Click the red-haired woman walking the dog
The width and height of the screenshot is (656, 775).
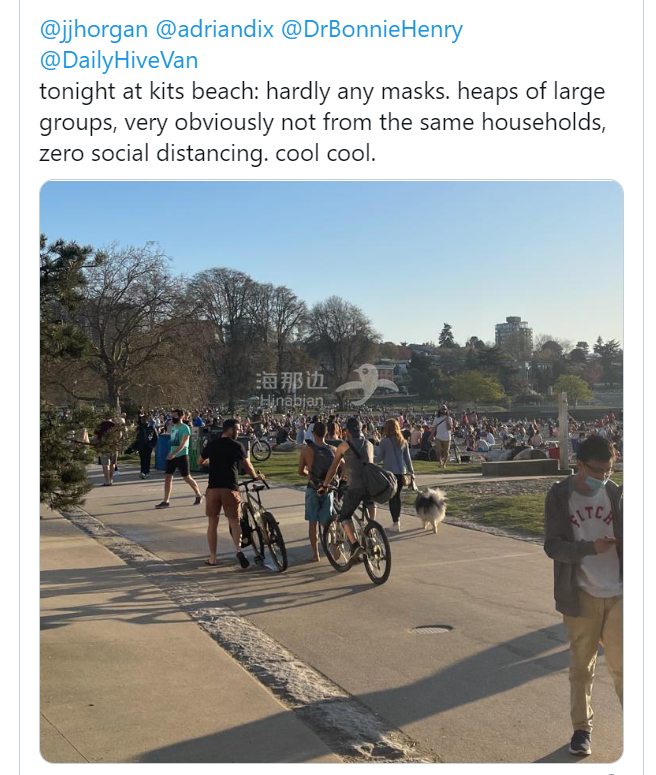coord(395,474)
